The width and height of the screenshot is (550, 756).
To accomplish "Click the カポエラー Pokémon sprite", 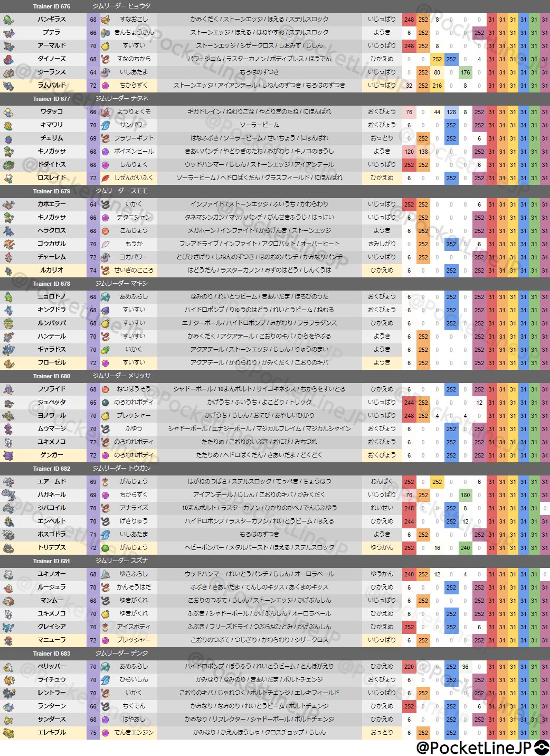I will point(8,204).
